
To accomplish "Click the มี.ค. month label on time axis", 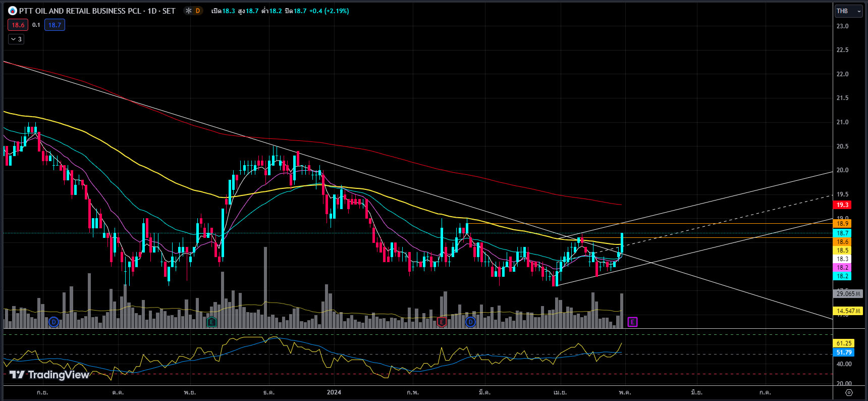I will pos(484,392).
